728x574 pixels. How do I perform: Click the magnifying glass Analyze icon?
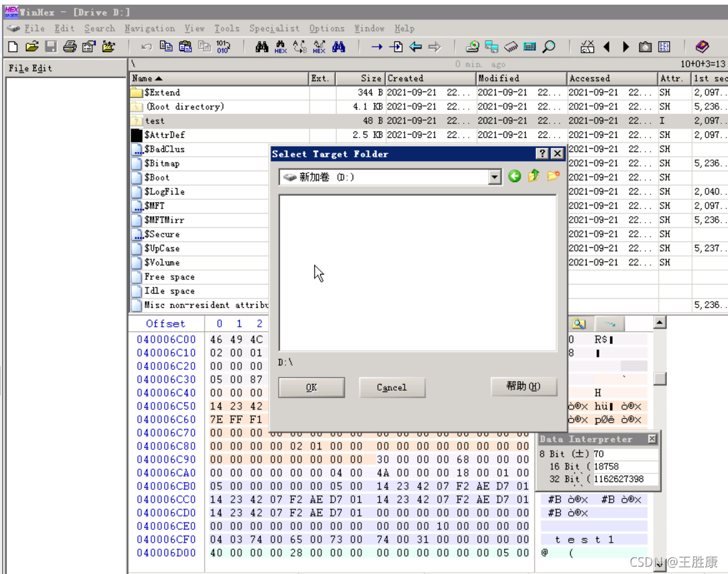click(x=549, y=47)
